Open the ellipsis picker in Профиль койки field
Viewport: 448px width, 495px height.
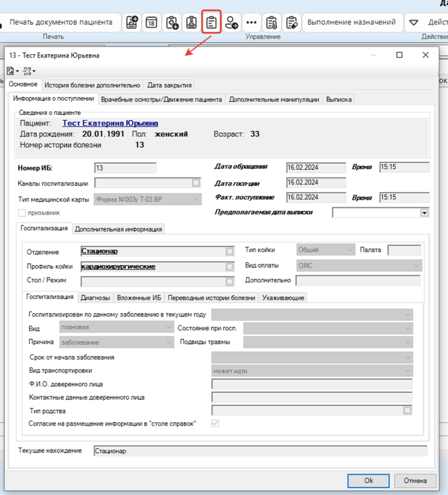(x=229, y=267)
